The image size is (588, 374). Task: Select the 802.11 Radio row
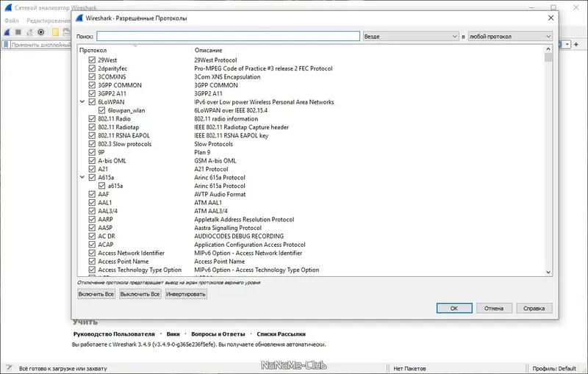(x=311, y=119)
